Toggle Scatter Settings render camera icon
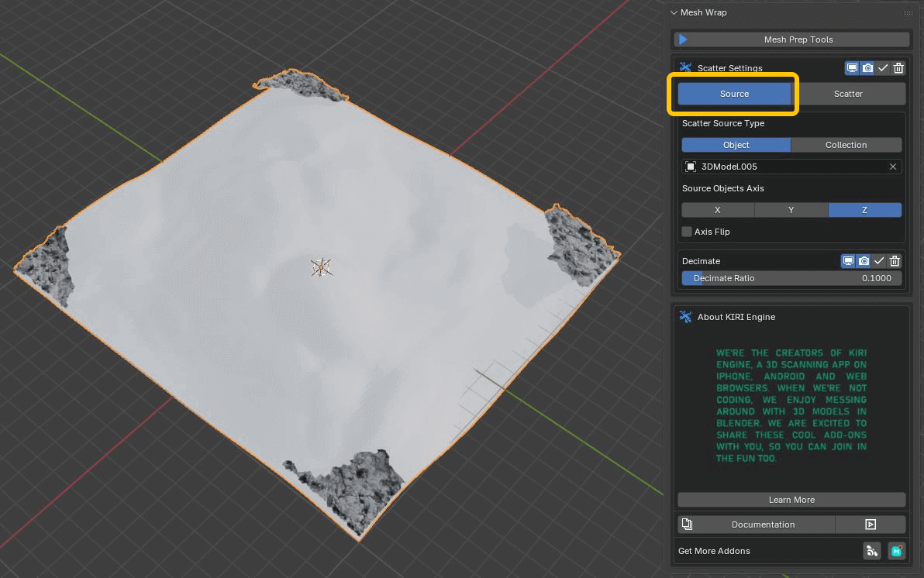 tap(867, 68)
